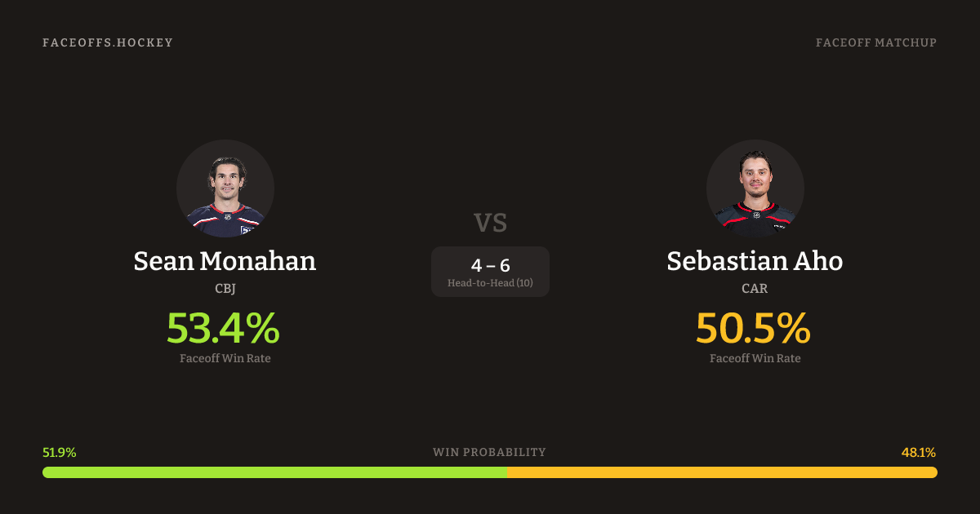Select the Sean Monahan player name

click(225, 261)
